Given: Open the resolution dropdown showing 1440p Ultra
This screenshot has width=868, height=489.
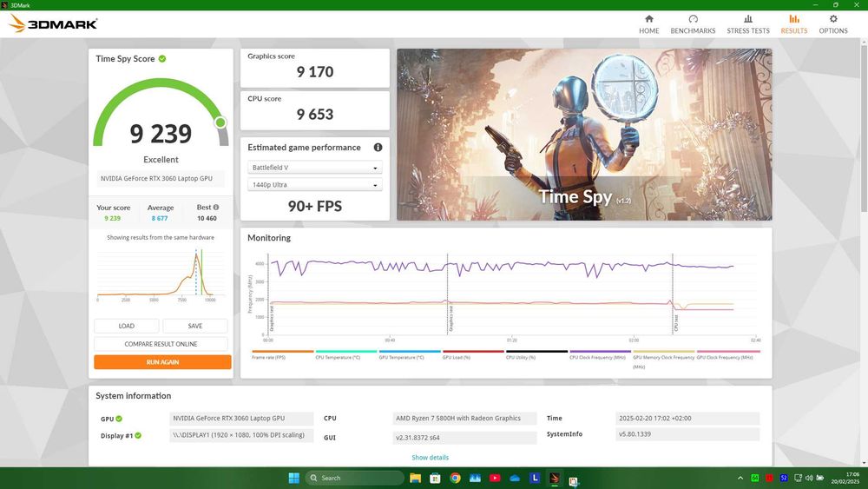Looking at the screenshot, I should 314,184.
